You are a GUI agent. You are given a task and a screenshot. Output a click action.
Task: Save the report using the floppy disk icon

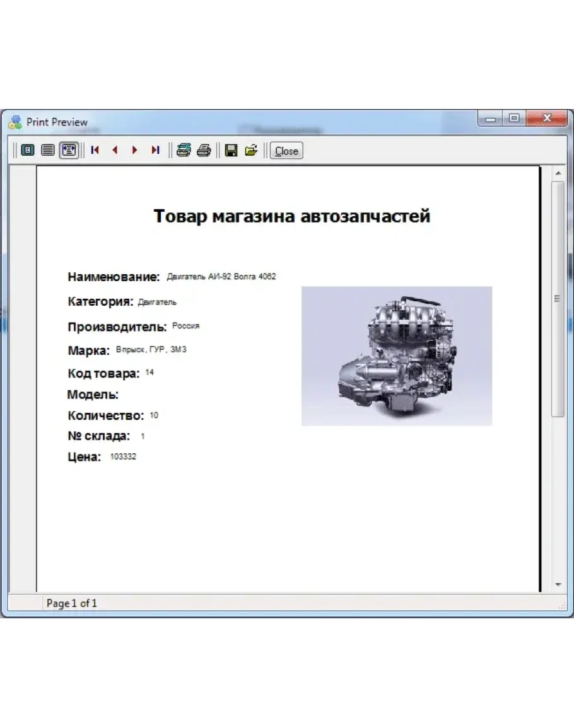tap(231, 151)
